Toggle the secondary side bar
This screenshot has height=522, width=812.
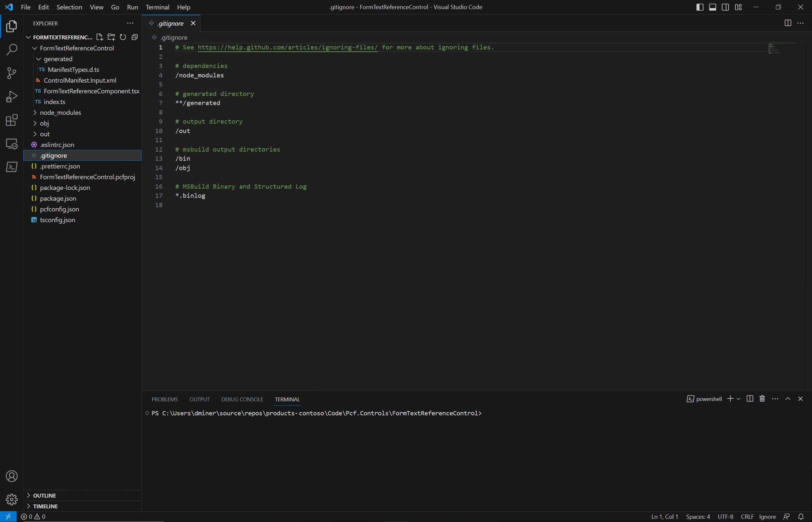point(725,7)
